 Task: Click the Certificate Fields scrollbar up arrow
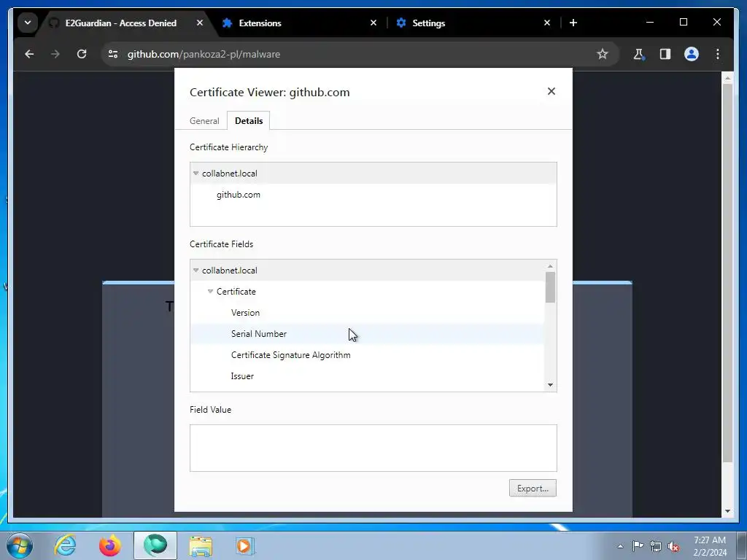click(x=550, y=266)
